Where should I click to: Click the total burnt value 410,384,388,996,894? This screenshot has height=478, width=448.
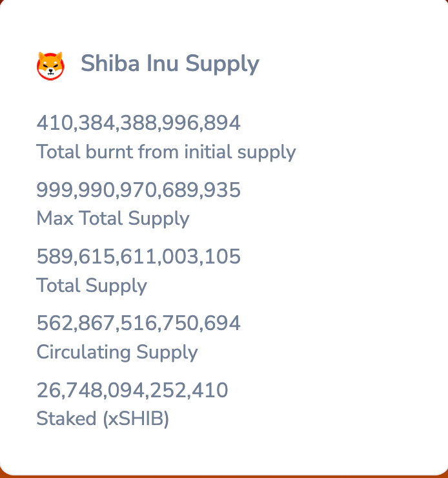point(138,123)
